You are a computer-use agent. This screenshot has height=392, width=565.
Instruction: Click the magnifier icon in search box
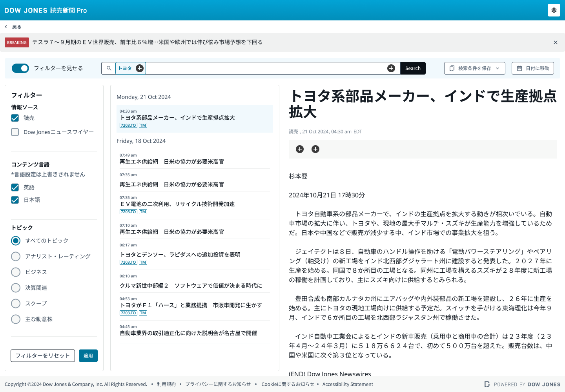click(109, 68)
